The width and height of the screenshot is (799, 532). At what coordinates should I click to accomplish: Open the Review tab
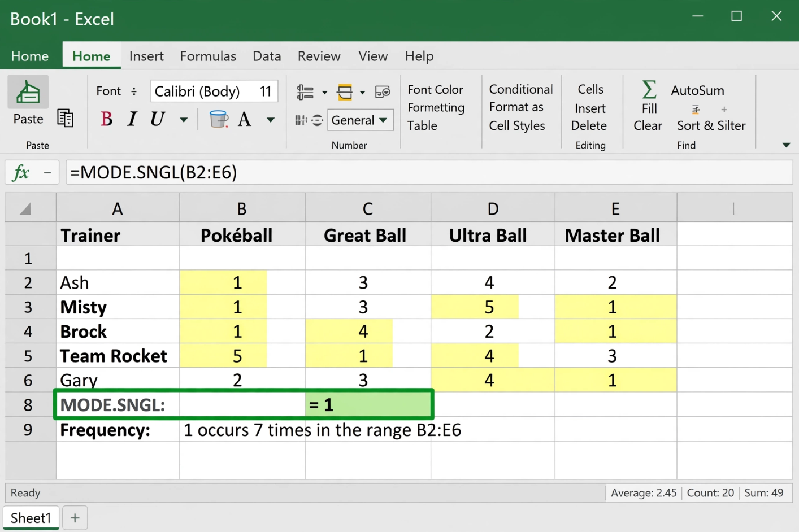click(319, 56)
